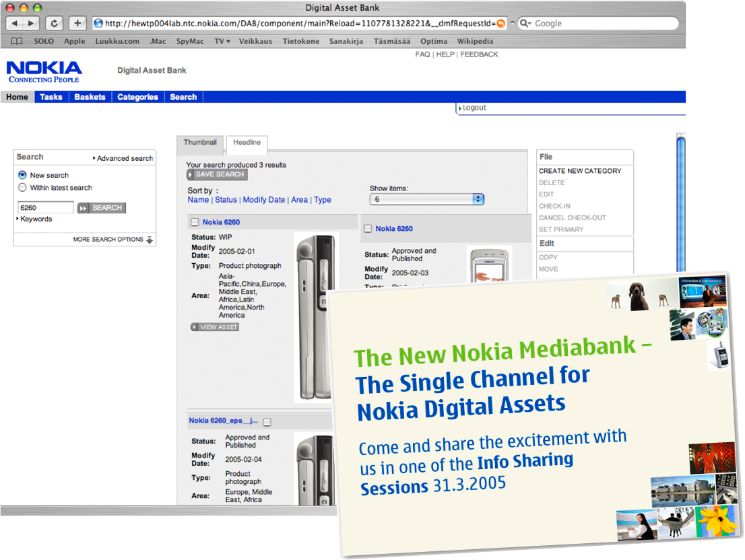
Task: Click the Google search magnifier icon
Action: tap(525, 24)
